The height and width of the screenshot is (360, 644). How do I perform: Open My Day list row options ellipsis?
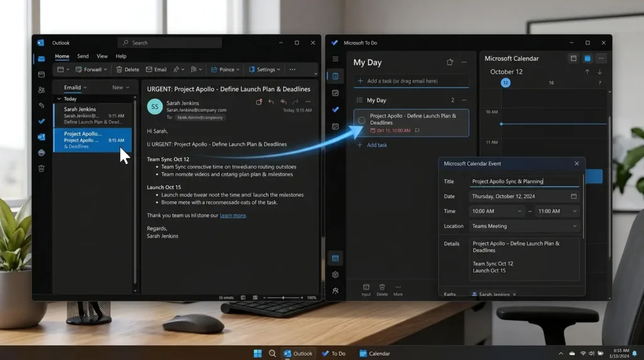pos(464,100)
